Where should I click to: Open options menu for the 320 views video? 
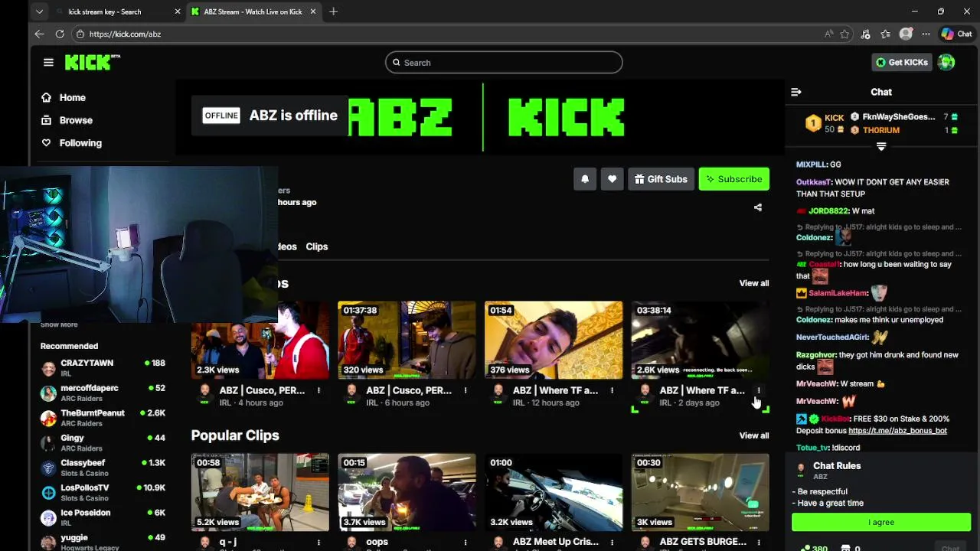click(465, 390)
